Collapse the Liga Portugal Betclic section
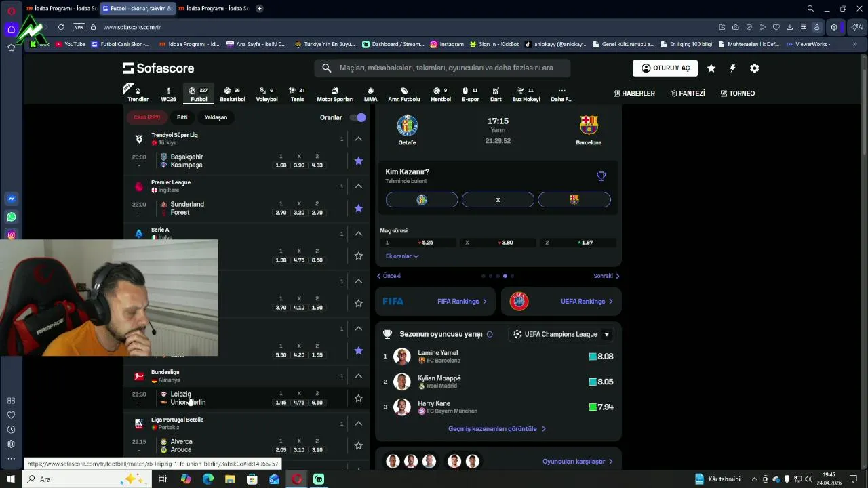Viewport: 868px width, 488px height. [x=359, y=424]
